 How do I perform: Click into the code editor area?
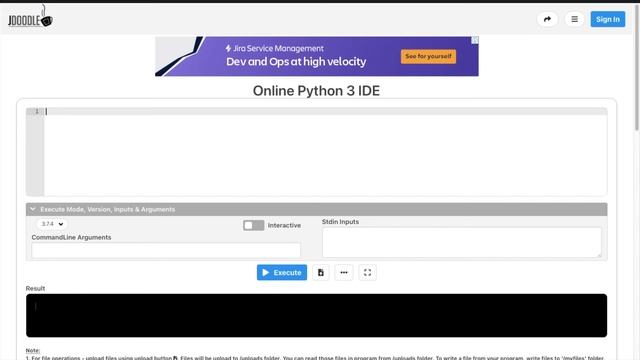[325, 152]
